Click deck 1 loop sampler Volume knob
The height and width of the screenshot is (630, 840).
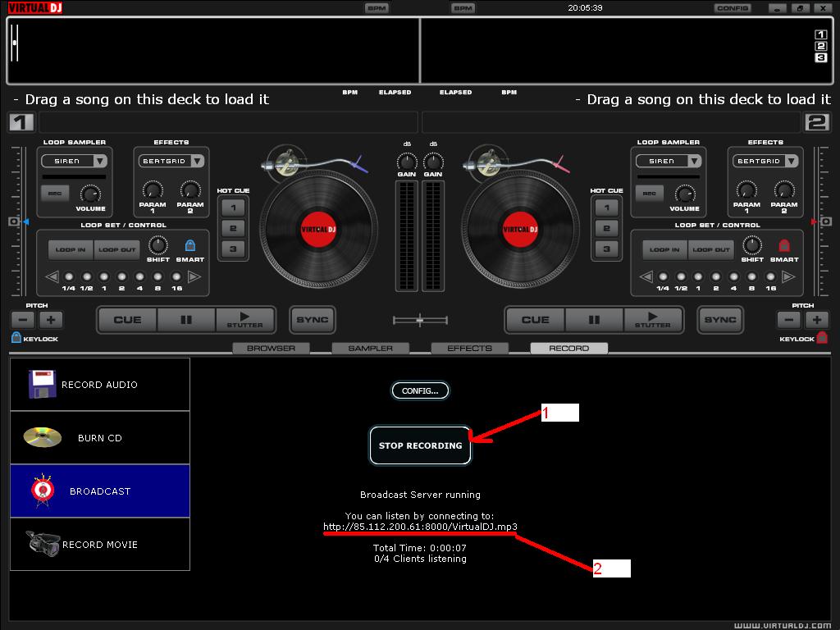(x=90, y=194)
